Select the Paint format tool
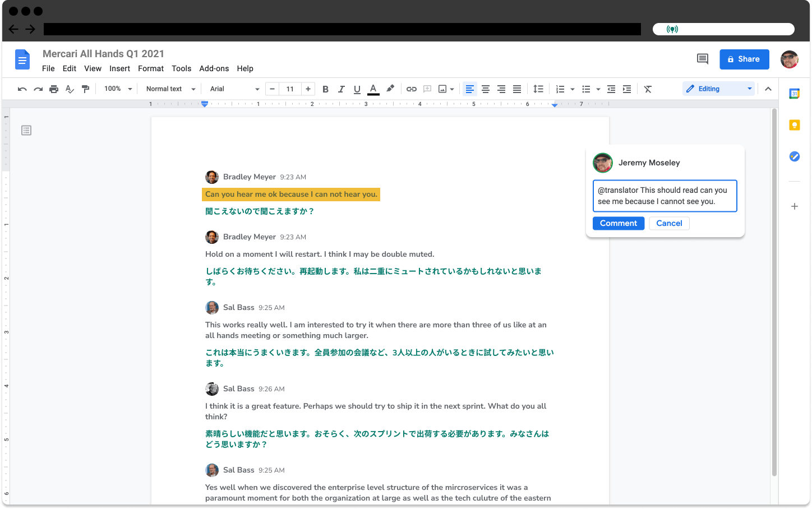The width and height of the screenshot is (812, 509). (85, 89)
